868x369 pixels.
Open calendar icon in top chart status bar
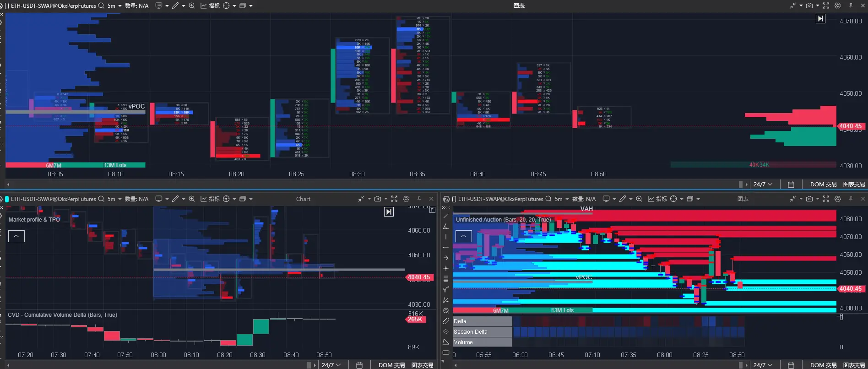791,184
